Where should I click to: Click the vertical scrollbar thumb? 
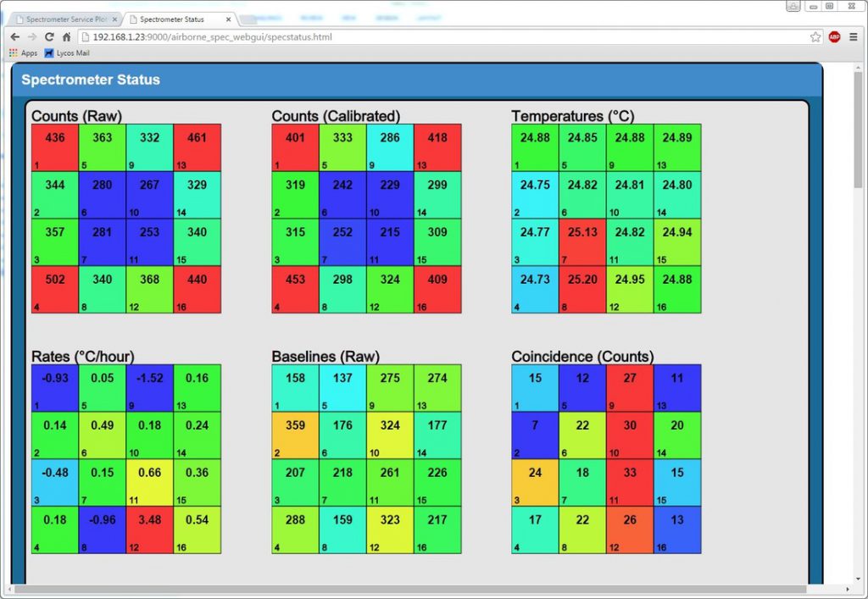pos(858,127)
